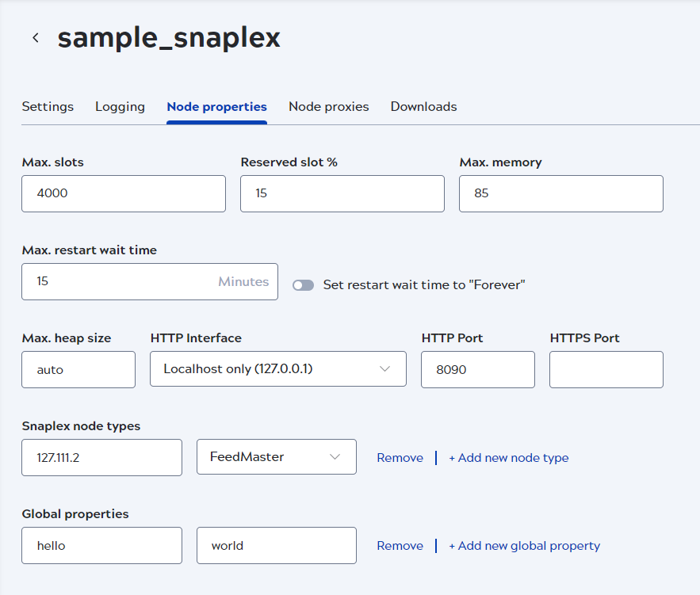The height and width of the screenshot is (595, 700).
Task: Click the Max. slots input field
Action: 124,193
